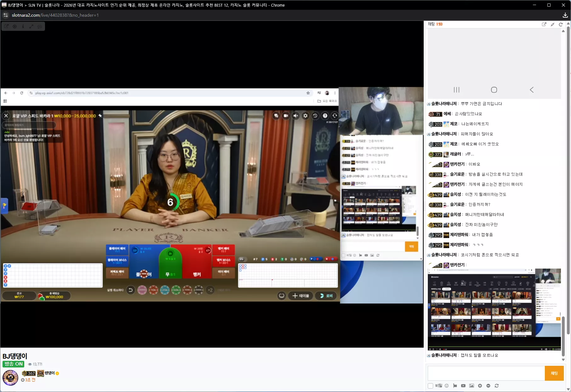571x392 pixels.
Task: Attach an image using the picture icon
Action: [472, 386]
